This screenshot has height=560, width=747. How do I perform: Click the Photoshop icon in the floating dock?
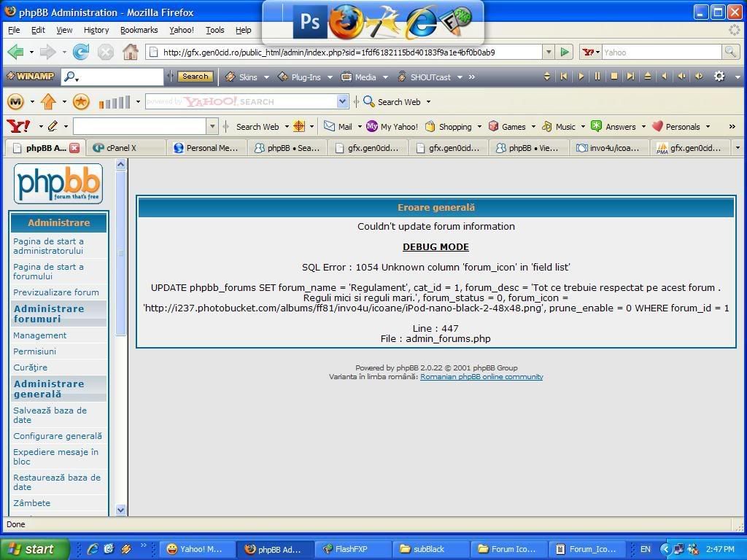click(309, 21)
